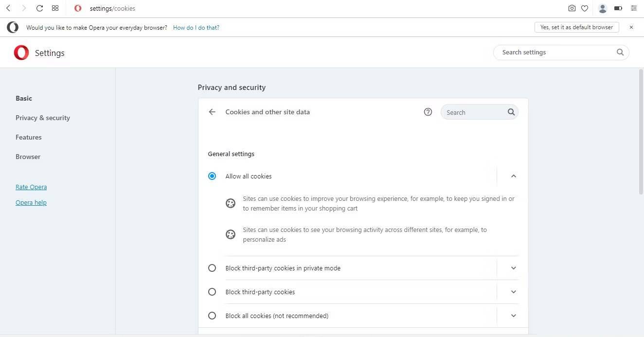
Task: Open the How do I do that link
Action: (x=196, y=27)
